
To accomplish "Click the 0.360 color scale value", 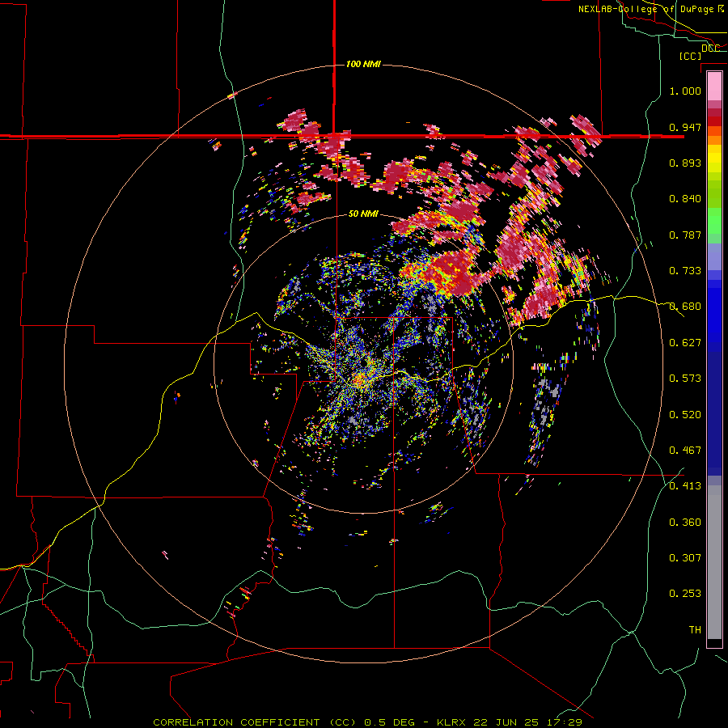I will [x=685, y=523].
